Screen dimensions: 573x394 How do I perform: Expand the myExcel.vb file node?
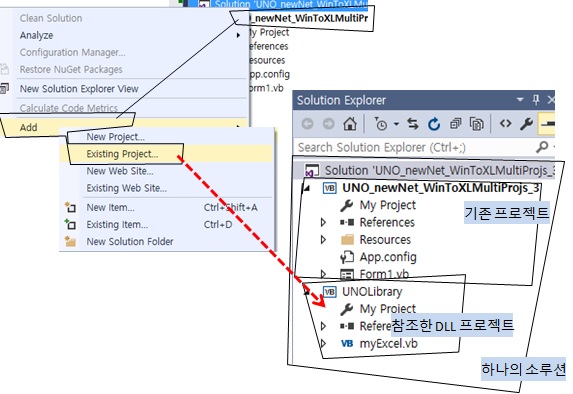click(x=323, y=344)
